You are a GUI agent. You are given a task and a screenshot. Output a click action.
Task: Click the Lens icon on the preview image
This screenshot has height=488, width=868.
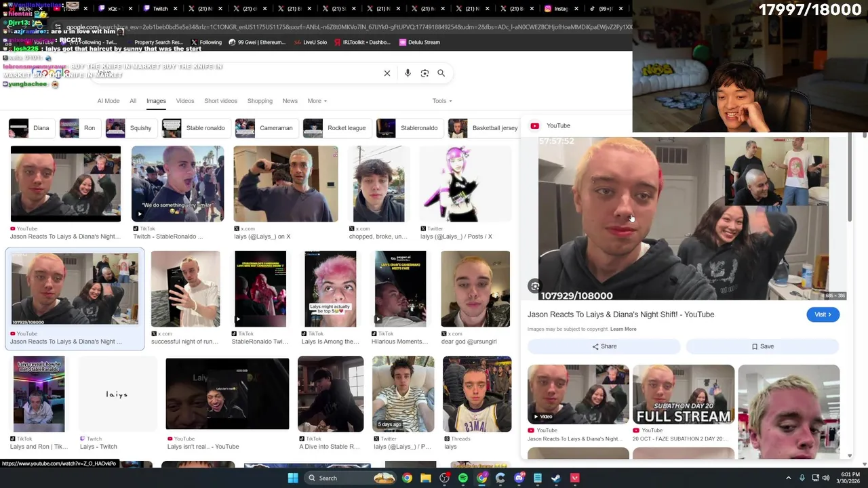pyautogui.click(x=535, y=286)
